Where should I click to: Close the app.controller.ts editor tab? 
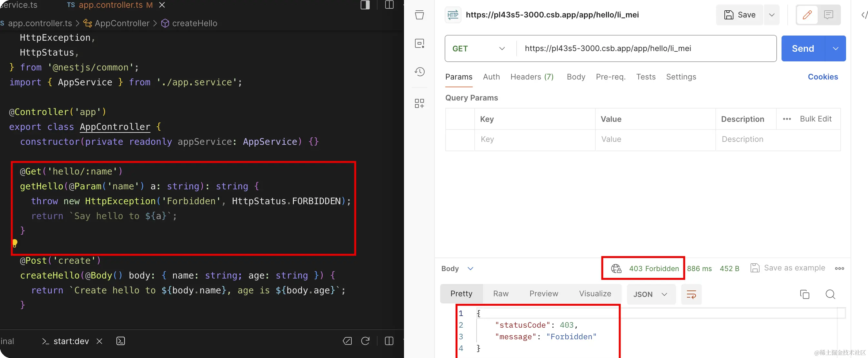pyautogui.click(x=162, y=5)
